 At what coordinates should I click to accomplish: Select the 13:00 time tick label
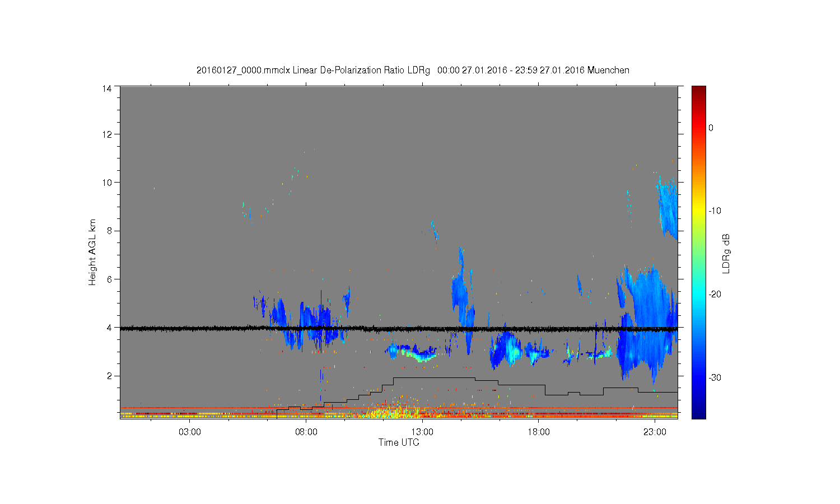[422, 432]
